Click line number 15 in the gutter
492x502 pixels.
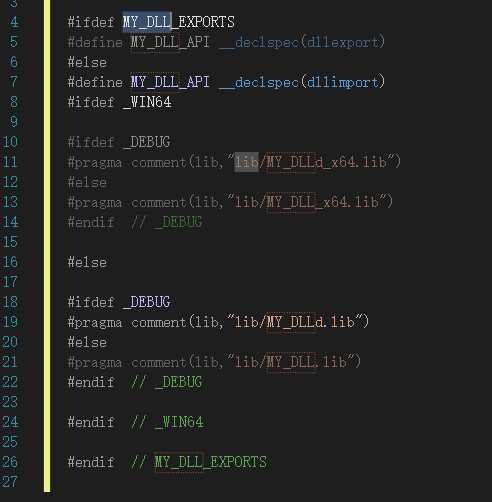pyautogui.click(x=10, y=242)
